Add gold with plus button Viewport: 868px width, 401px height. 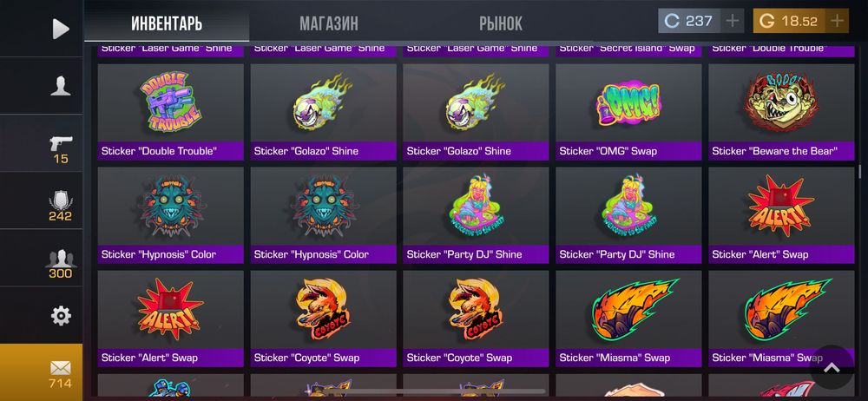[837, 21]
